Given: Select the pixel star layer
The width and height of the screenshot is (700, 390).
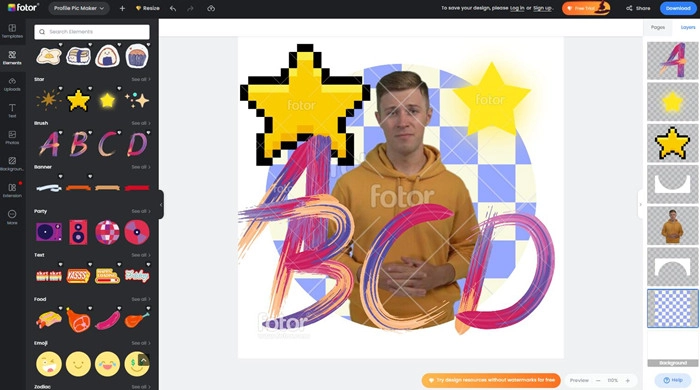Looking at the screenshot, I should [672, 143].
